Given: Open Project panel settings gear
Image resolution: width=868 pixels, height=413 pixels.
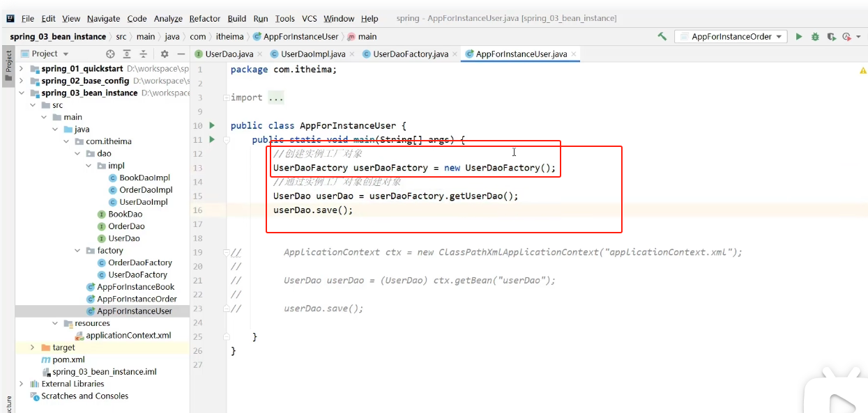Looking at the screenshot, I should [x=165, y=54].
